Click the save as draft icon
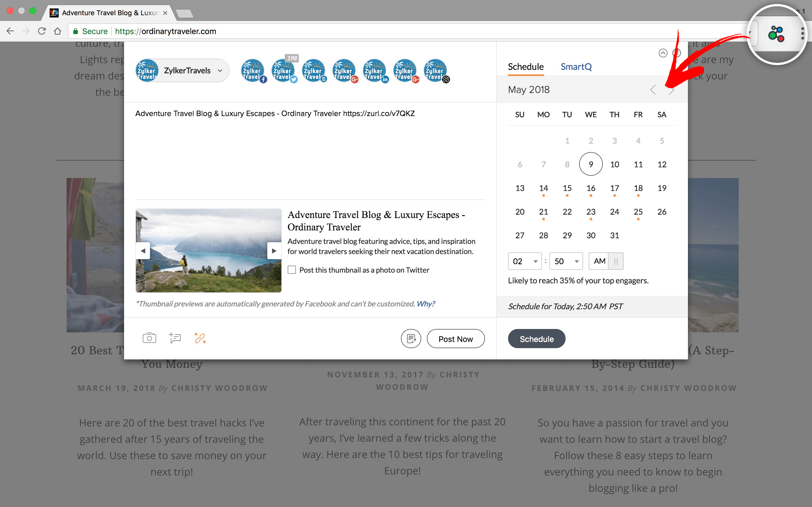This screenshot has width=812, height=507. click(411, 339)
